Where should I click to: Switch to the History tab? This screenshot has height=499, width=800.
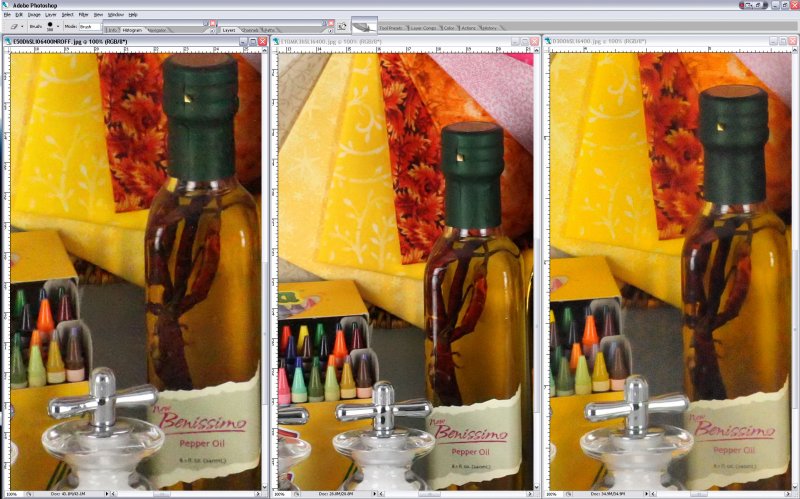(489, 28)
